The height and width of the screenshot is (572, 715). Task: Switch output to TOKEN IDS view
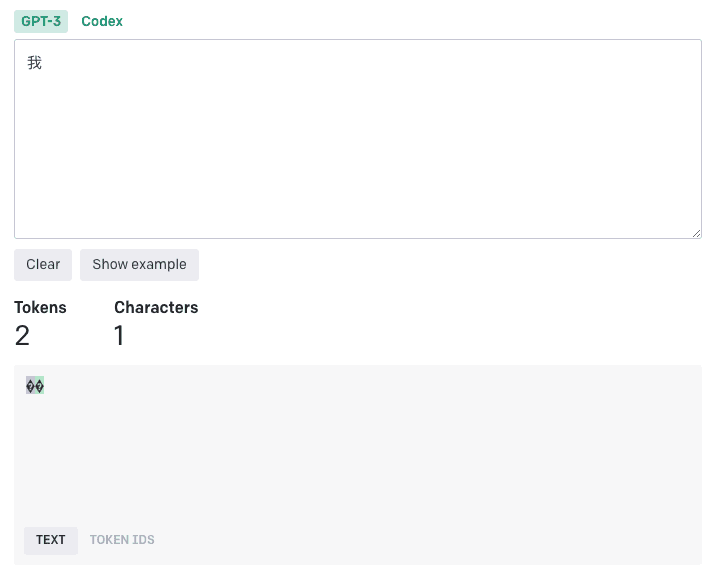(x=122, y=540)
